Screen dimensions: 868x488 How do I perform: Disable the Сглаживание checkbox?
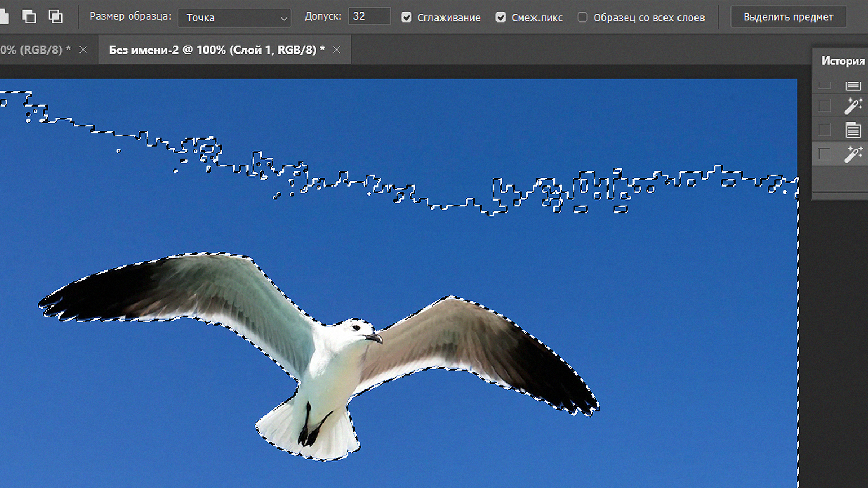tap(406, 17)
